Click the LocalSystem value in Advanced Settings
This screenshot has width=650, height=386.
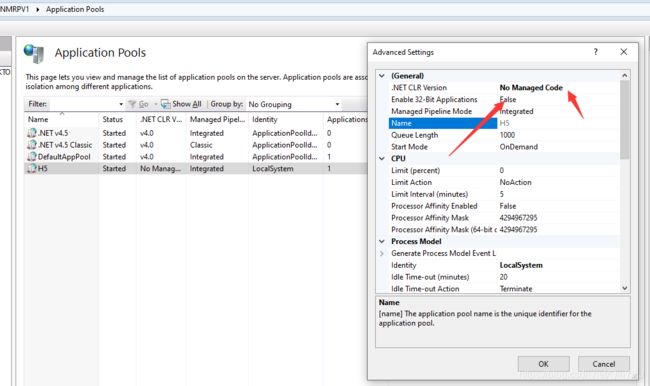(x=521, y=265)
